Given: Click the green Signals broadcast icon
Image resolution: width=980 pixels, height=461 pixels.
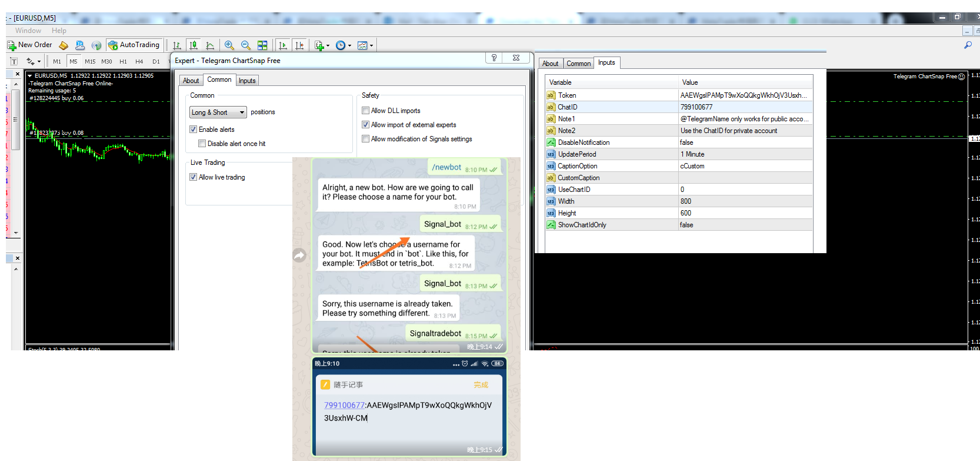Looking at the screenshot, I should coord(96,45).
